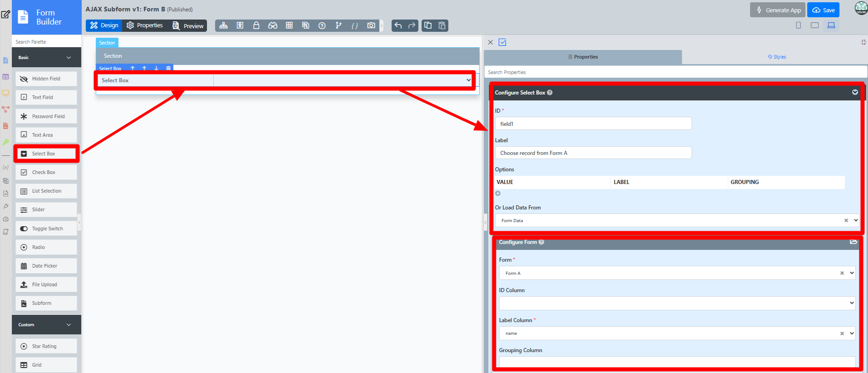The image size is (868, 373).
Task: Collapse the Custom palette section
Action: (69, 325)
